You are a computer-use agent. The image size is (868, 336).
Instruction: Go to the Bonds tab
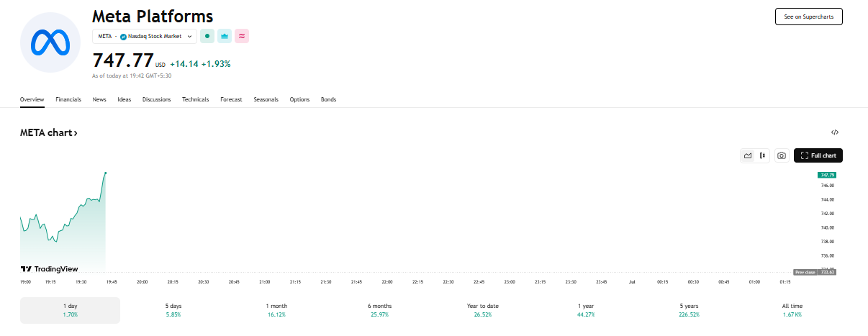[x=328, y=99]
